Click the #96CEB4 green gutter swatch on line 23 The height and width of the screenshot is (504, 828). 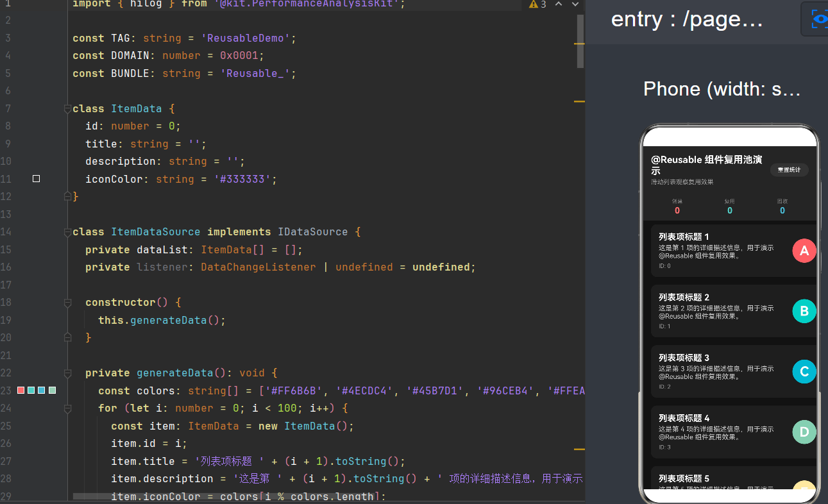pyautogui.click(x=52, y=390)
